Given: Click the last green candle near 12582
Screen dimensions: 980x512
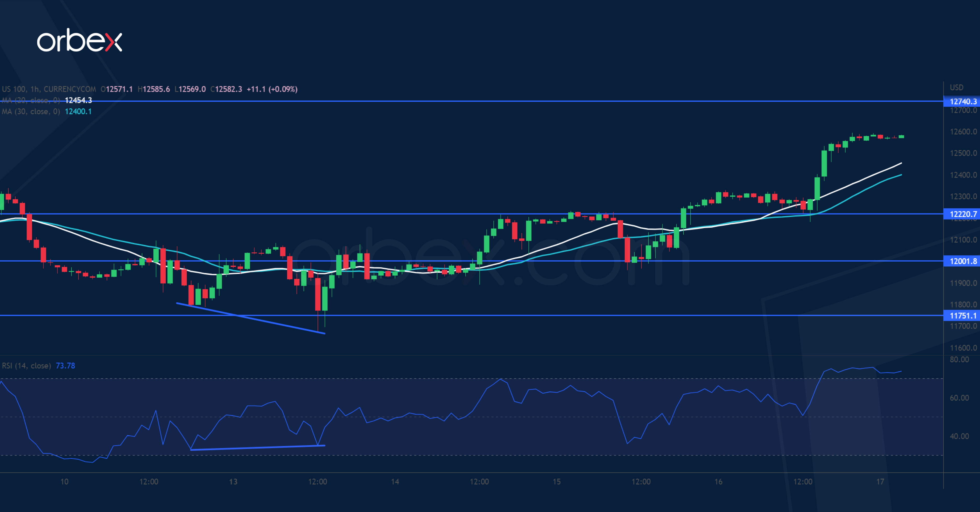Looking at the screenshot, I should tap(901, 136).
